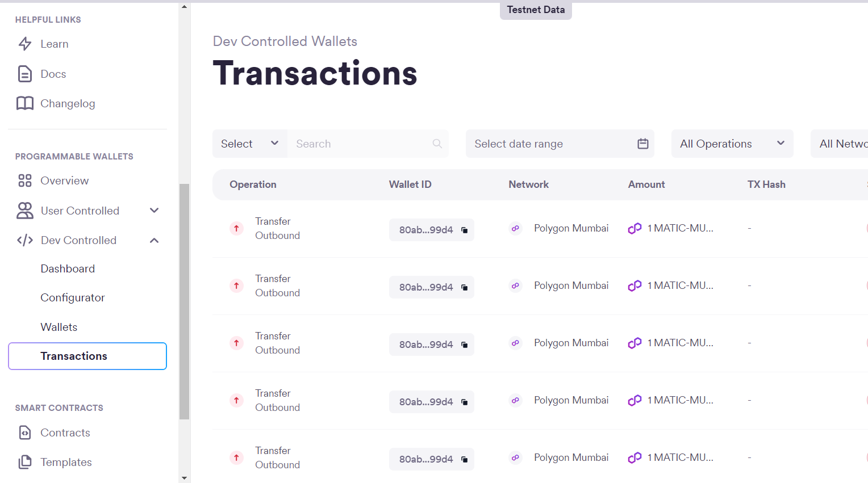This screenshot has height=483, width=868.
Task: Open the calendar icon for date range
Action: (x=642, y=144)
